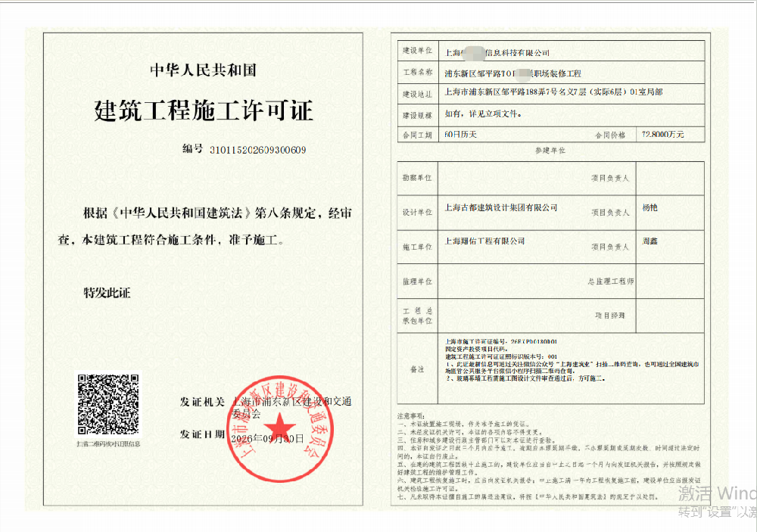Click the 特发此证 text
The height and width of the screenshot is (532, 757).
pyautogui.click(x=107, y=293)
